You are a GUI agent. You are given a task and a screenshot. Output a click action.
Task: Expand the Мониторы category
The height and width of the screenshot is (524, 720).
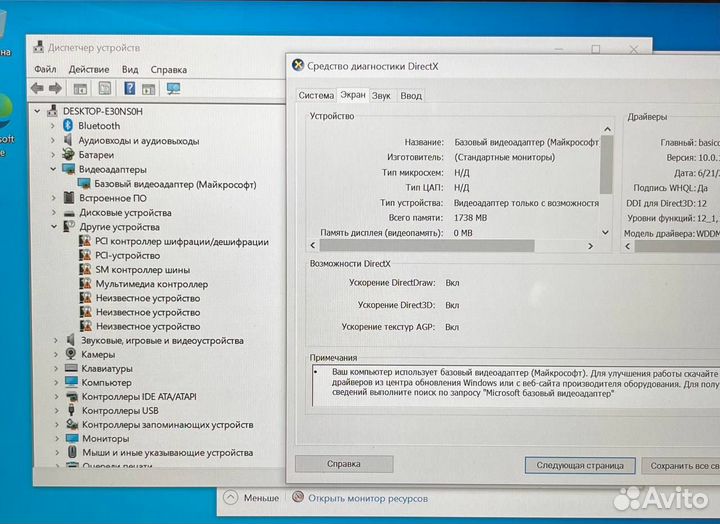pos(56,439)
